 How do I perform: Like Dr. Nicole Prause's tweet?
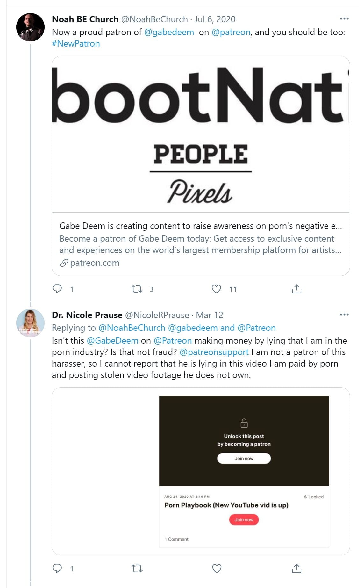(217, 568)
